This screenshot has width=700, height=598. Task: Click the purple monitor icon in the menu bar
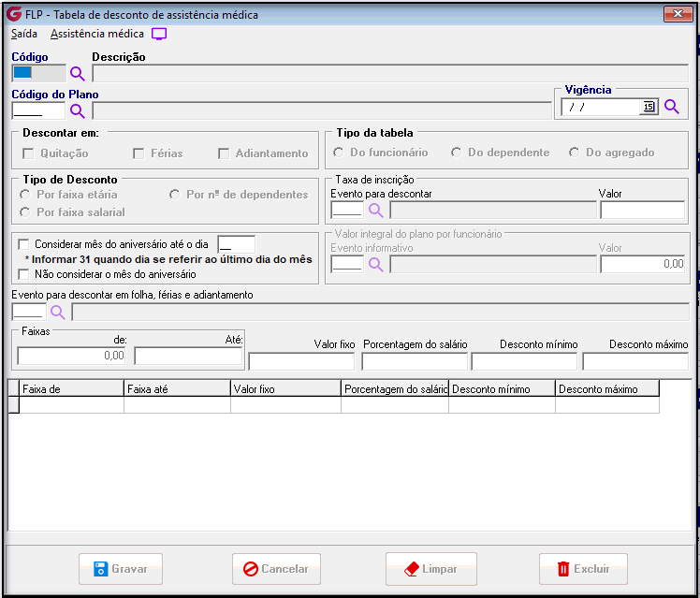coord(159,34)
